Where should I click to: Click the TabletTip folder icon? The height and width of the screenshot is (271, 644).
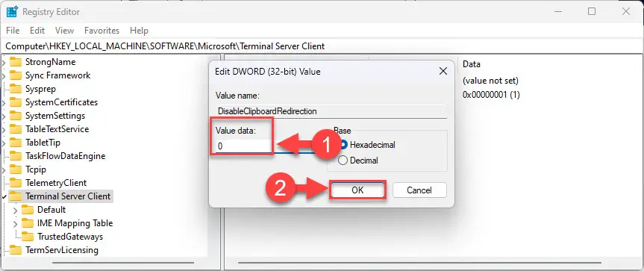(16, 143)
